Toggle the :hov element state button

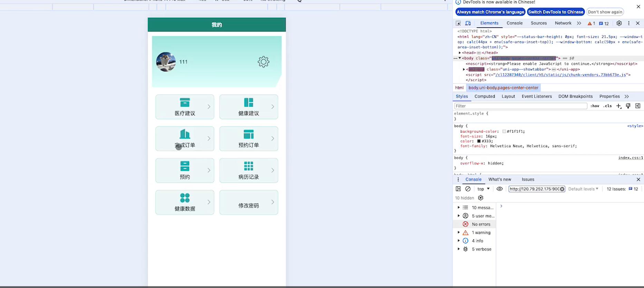595,106
